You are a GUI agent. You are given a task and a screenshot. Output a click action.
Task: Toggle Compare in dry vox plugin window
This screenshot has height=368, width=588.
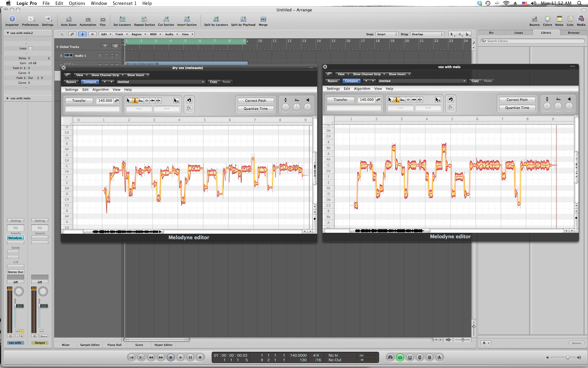click(90, 82)
